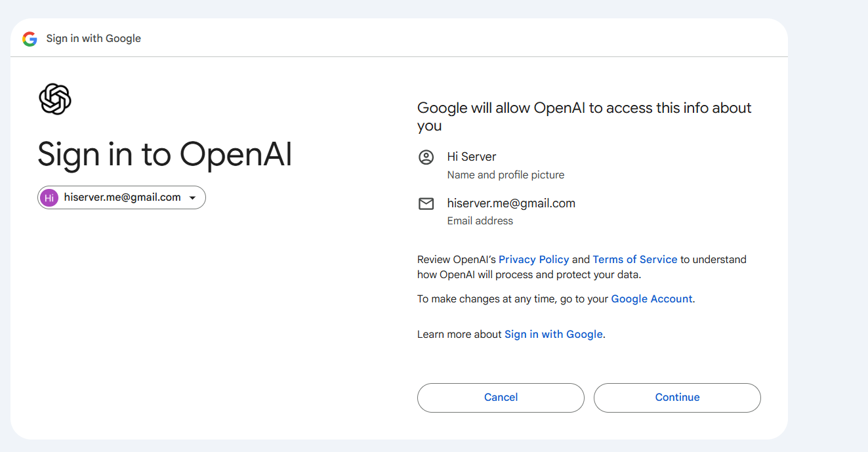Click the Email address label
The width and height of the screenshot is (868, 452).
[x=480, y=221]
